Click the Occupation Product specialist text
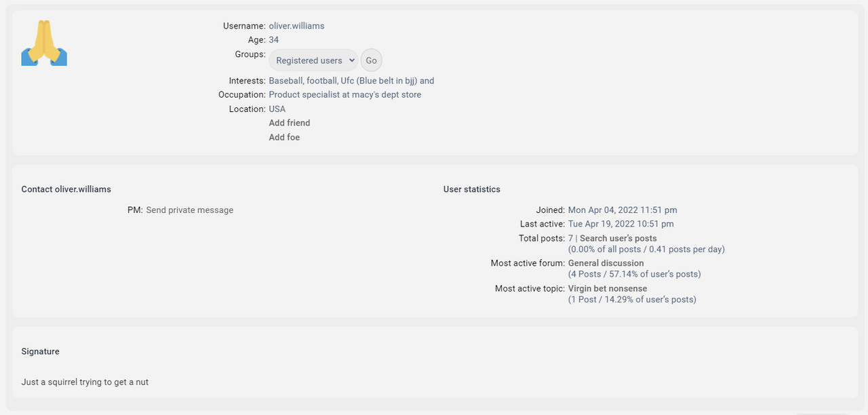This screenshot has width=868, height=415. [344, 94]
